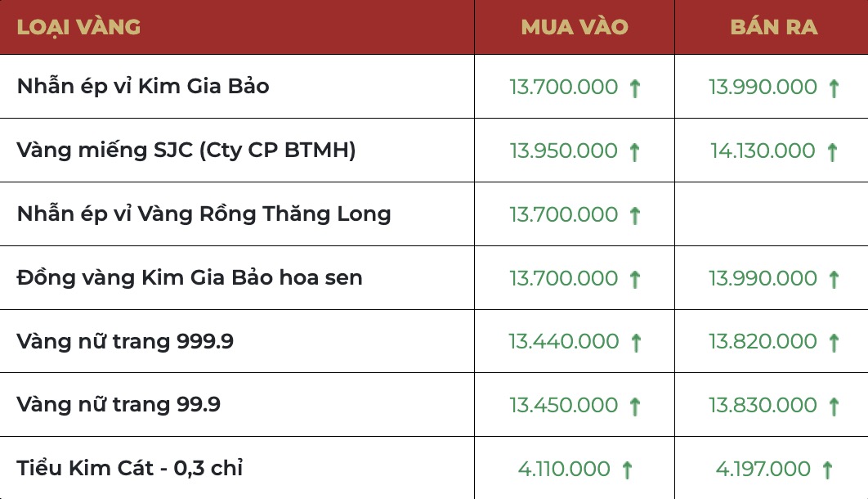Select Vàng miếng SJC (Cty CP BTMH)
Viewport: 868px width, 499px height.
point(186,151)
